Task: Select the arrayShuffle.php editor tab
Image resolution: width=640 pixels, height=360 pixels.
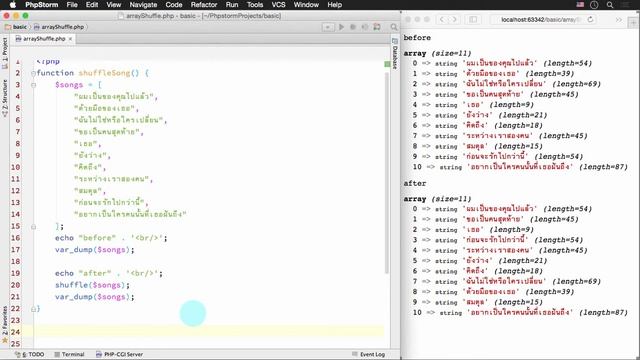Action: pos(44,39)
